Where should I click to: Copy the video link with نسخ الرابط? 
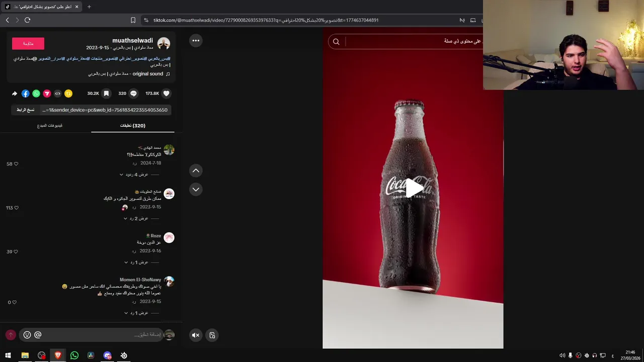[25, 110]
